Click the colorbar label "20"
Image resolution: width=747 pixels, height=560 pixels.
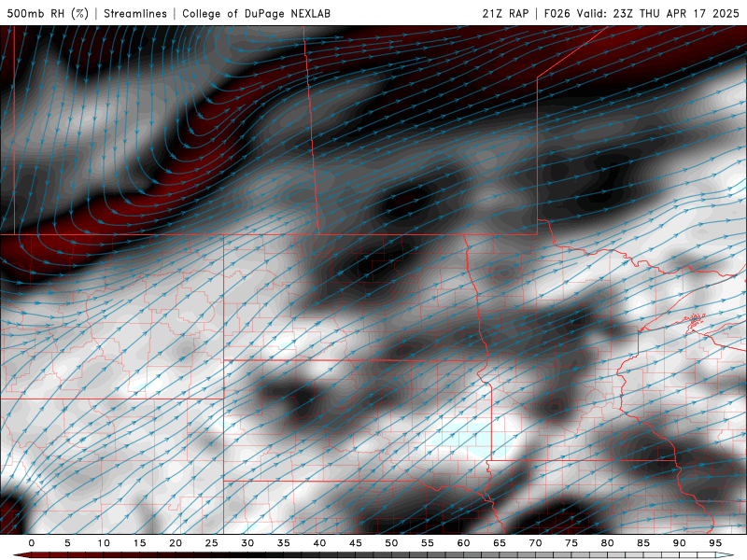tap(176, 543)
